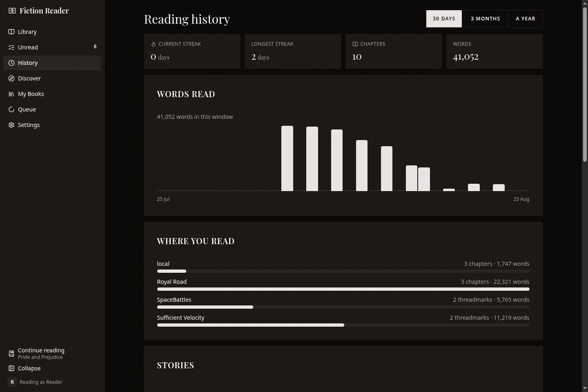The width and height of the screenshot is (588, 392).
Task: Click the Current Streak stat card
Action: click(x=192, y=51)
